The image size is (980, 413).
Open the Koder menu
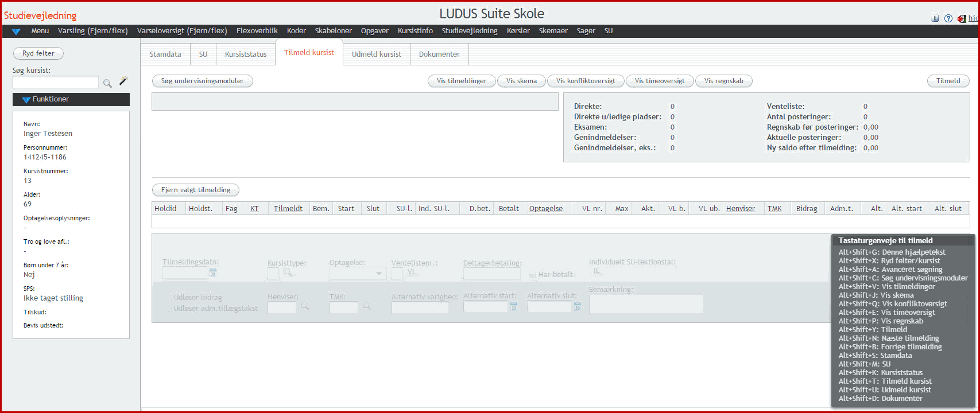[x=296, y=31]
